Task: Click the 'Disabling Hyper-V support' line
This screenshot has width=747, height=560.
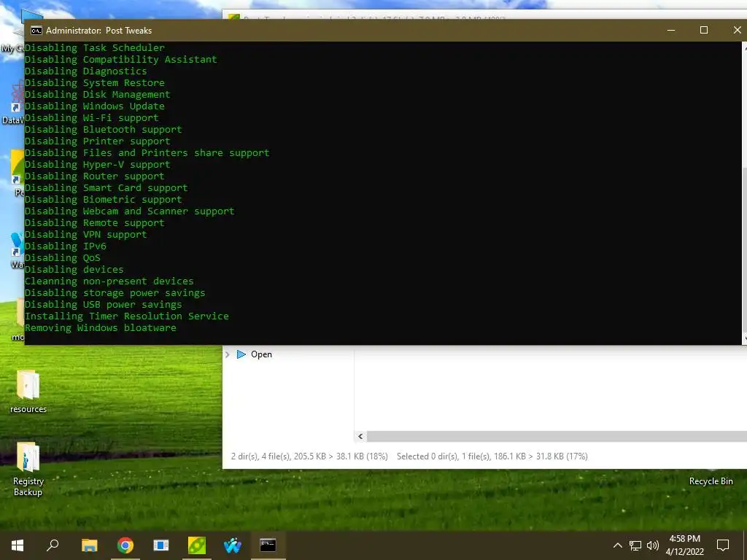Action: pyautogui.click(x=98, y=165)
